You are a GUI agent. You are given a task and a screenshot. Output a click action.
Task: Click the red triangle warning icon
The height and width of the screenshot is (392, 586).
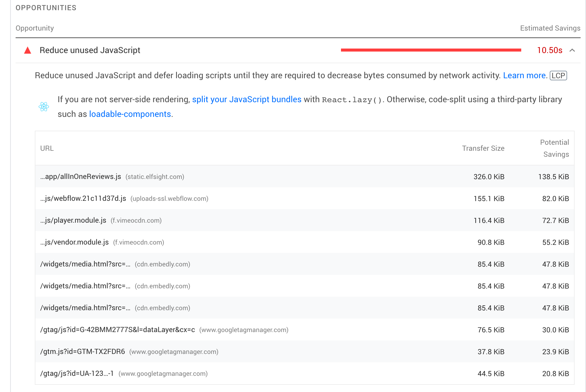pyautogui.click(x=28, y=50)
